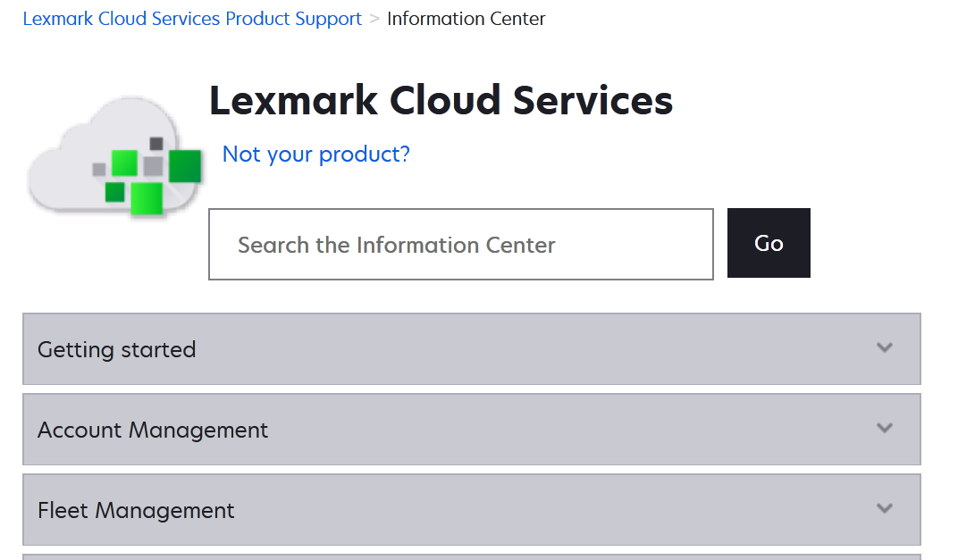
Task: Expand the Getting started section
Action: tap(472, 348)
